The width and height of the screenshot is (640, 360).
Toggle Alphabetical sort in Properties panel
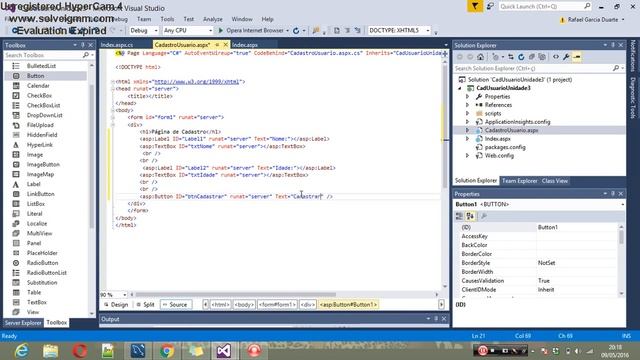coord(470,216)
